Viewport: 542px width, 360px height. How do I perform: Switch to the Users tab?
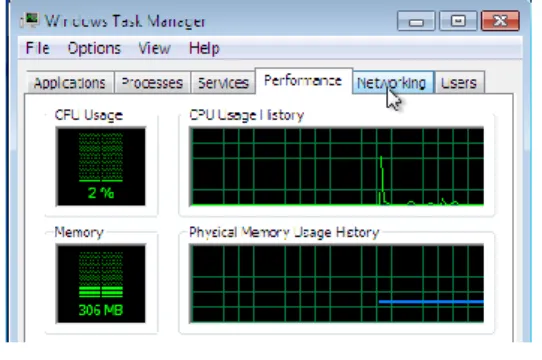tap(459, 83)
